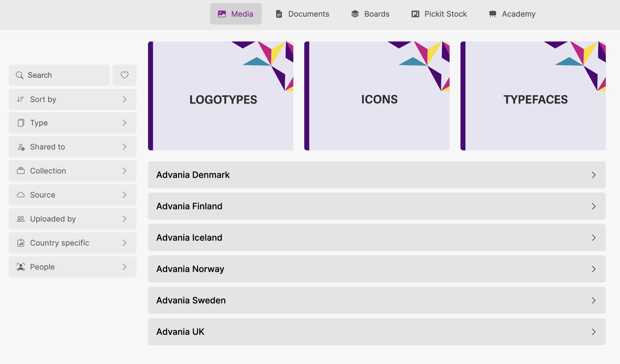Open the Advania Denmark row

(377, 175)
